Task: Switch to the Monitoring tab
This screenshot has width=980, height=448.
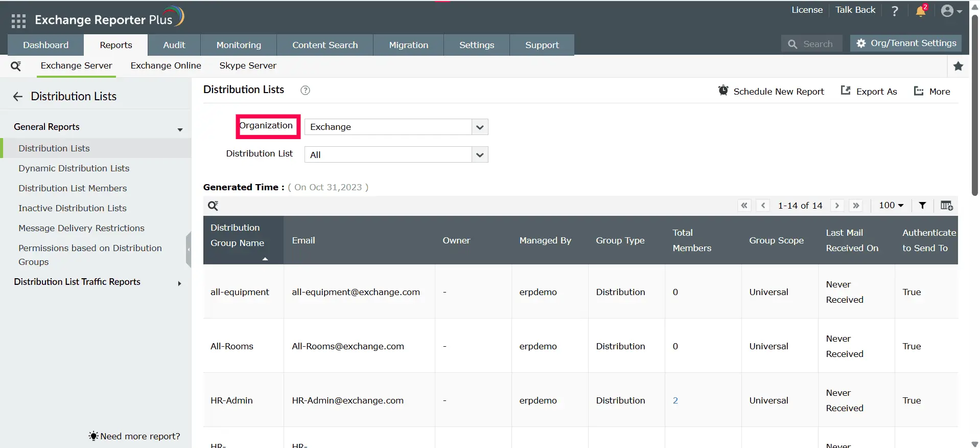Action: [x=239, y=45]
